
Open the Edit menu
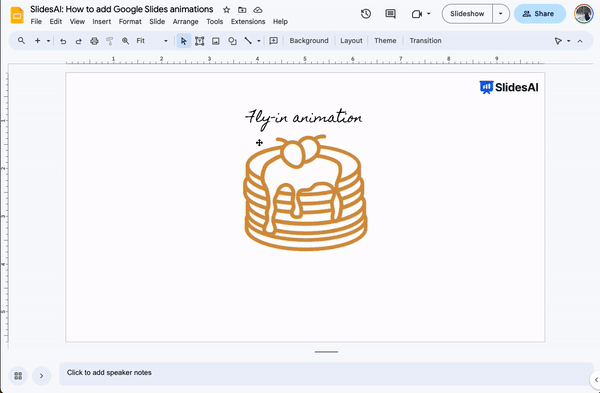55,22
